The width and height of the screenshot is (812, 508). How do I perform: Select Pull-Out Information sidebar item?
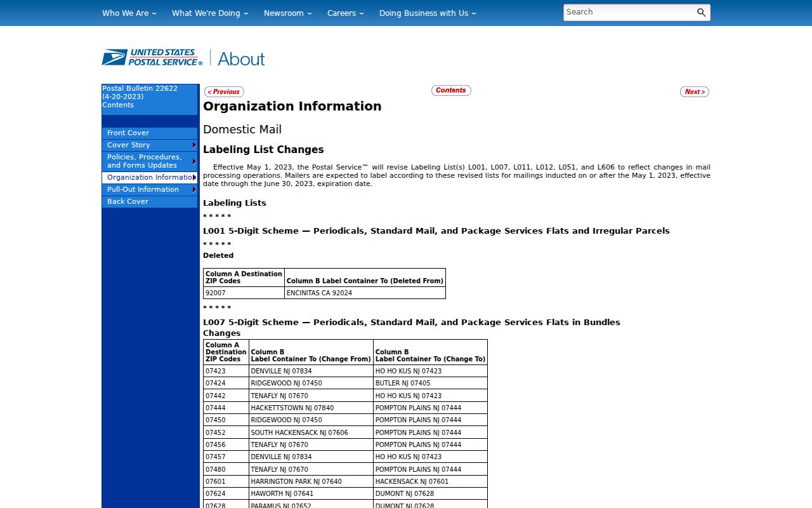click(150, 189)
